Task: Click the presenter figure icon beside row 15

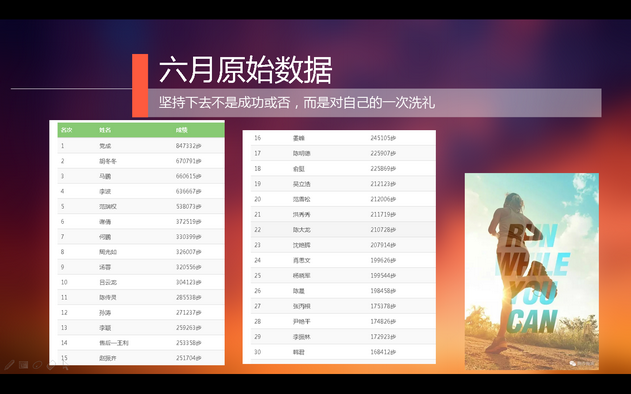Action: 64,364
